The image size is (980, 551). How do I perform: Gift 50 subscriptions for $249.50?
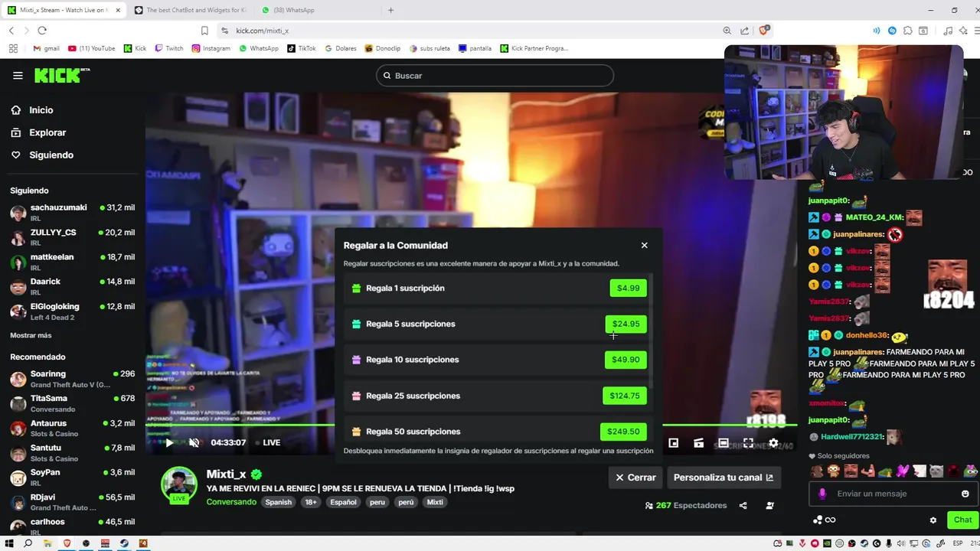[x=623, y=432]
